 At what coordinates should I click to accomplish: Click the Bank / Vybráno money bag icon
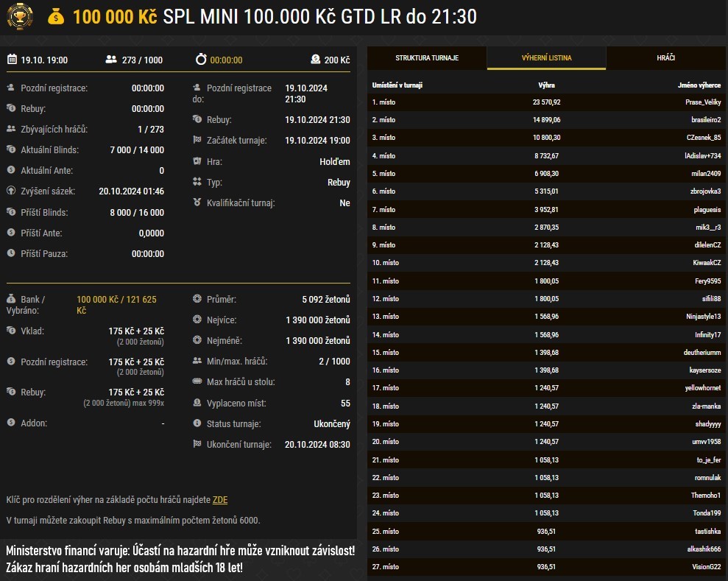pyautogui.click(x=11, y=299)
